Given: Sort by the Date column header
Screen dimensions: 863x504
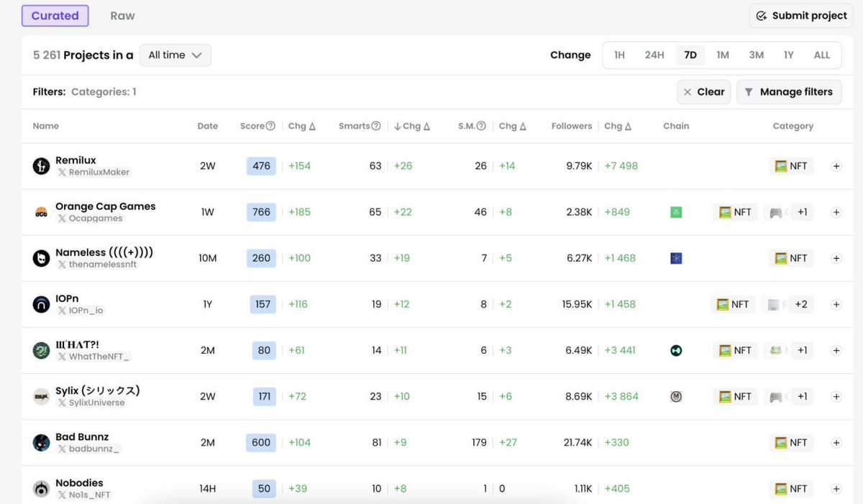Looking at the screenshot, I should (x=208, y=126).
